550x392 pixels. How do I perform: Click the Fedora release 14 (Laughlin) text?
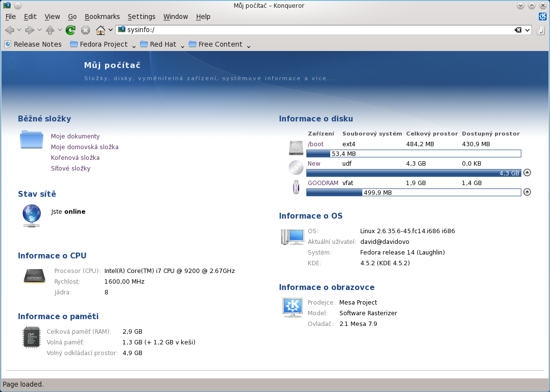click(403, 253)
